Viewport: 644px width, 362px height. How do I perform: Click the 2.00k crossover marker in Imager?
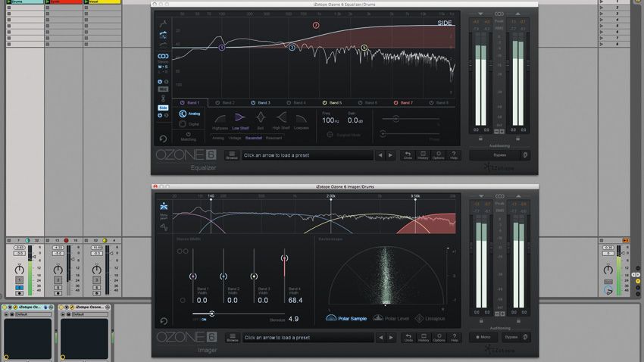[331, 198]
